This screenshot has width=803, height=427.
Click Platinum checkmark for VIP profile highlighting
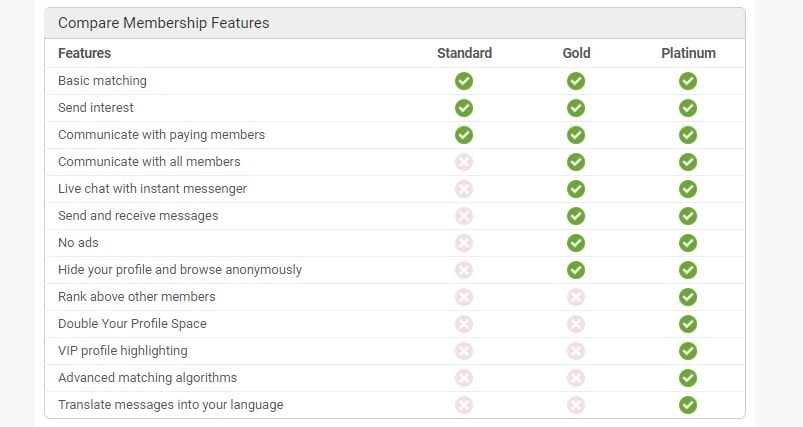[688, 351]
